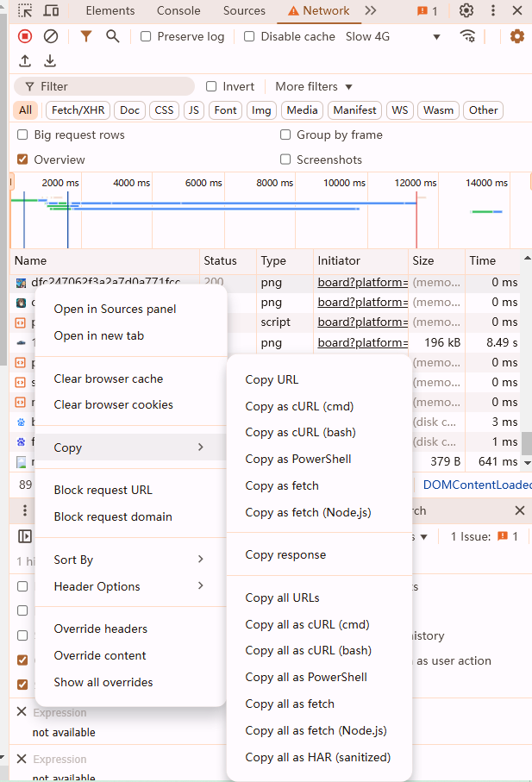
Task: Import HAR file upload icon
Action: pos(25,61)
